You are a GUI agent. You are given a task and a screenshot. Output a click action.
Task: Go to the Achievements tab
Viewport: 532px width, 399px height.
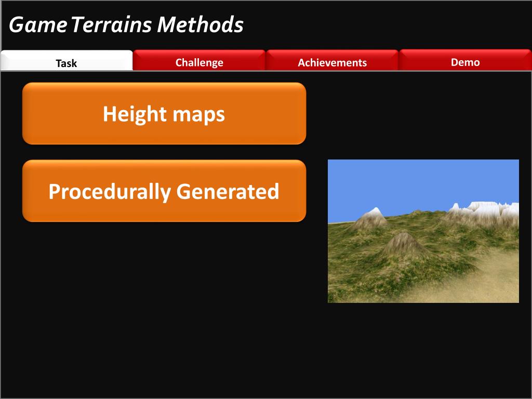coord(332,60)
